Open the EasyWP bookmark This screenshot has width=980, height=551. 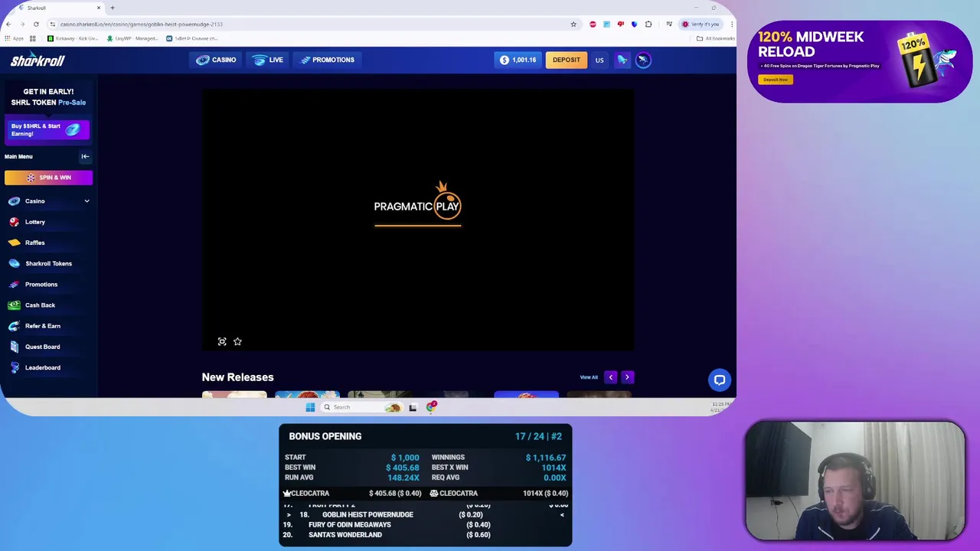tap(133, 38)
